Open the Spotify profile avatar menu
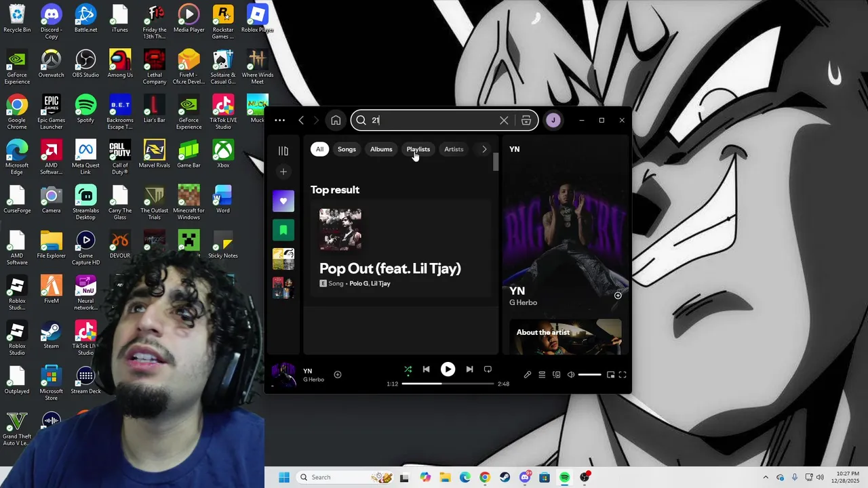Screen dimensions: 868x488 click(x=553, y=120)
